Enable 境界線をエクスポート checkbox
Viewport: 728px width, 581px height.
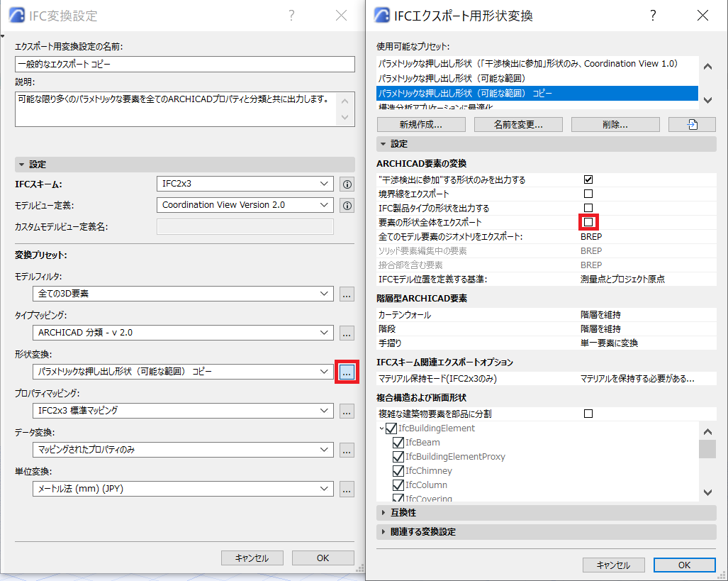588,194
